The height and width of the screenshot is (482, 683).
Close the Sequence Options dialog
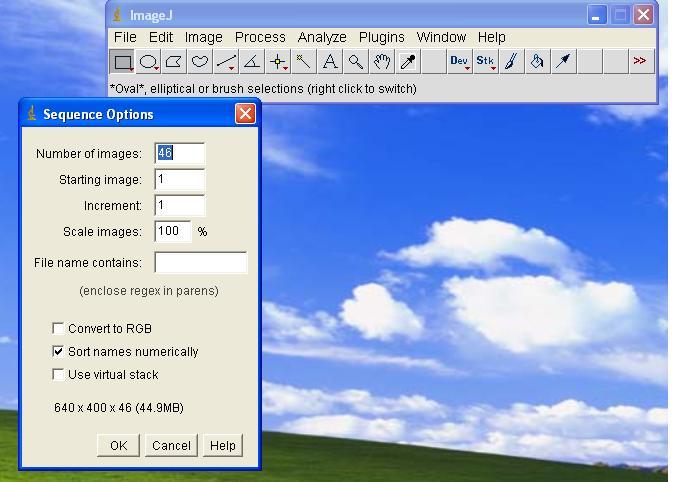coord(245,114)
